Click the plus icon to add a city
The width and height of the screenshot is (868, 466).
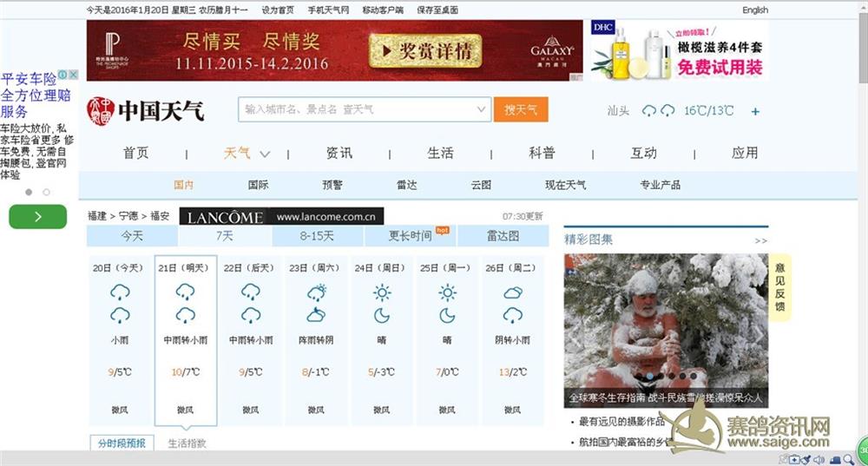point(755,111)
